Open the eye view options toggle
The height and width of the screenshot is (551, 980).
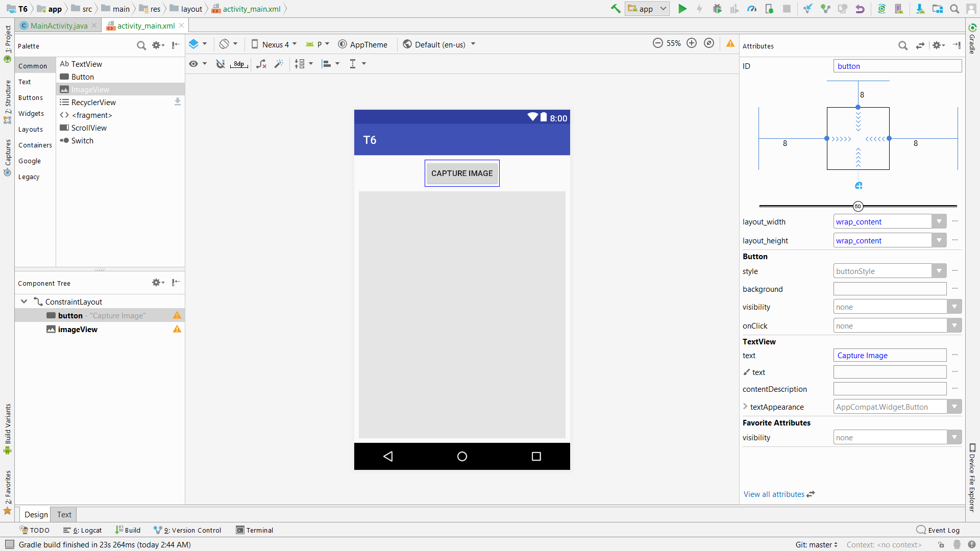click(x=194, y=64)
